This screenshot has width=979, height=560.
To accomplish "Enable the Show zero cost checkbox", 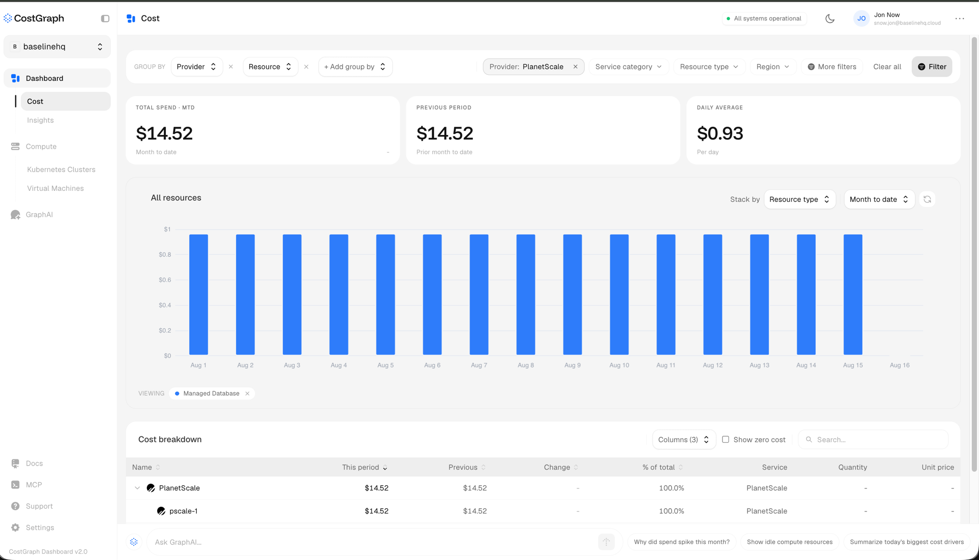I will pos(725,440).
